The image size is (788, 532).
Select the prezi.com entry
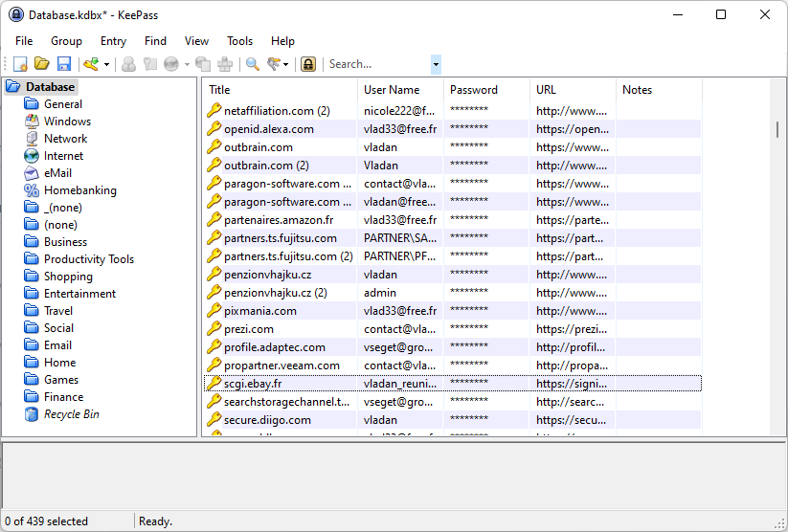(452, 329)
